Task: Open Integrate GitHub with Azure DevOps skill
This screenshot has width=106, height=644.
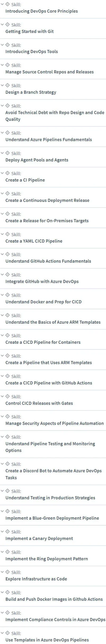Action: point(42,281)
